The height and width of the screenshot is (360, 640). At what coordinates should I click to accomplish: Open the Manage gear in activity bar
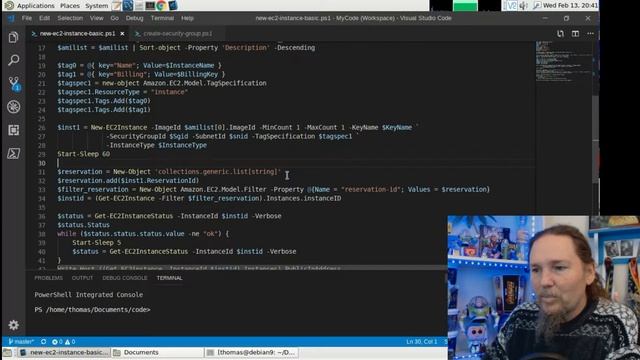click(13, 325)
